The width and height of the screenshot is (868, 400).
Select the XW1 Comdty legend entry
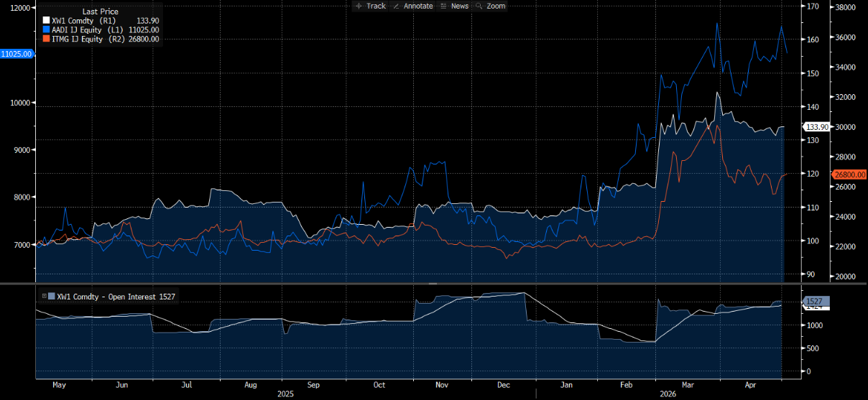click(x=101, y=21)
